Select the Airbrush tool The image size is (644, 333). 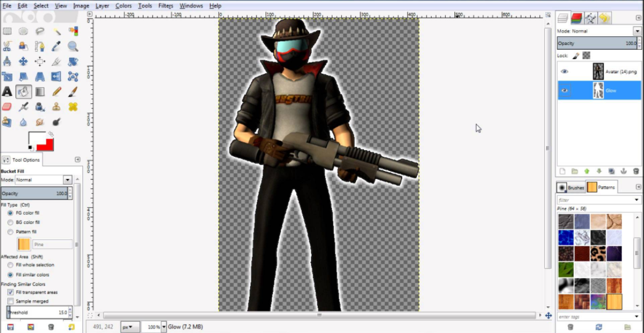point(23,106)
